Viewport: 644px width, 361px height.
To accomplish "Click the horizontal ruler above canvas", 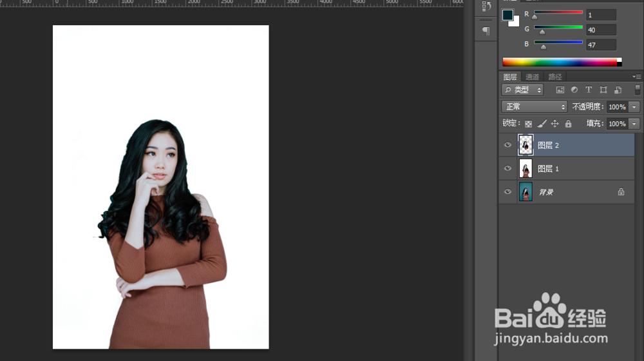I will (x=232, y=3).
